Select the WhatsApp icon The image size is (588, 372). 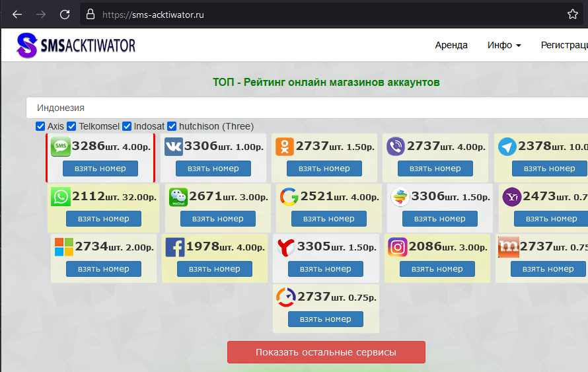60,196
